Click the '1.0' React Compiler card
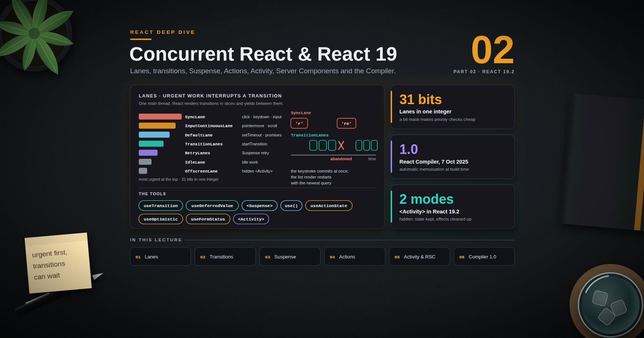 tap(453, 157)
